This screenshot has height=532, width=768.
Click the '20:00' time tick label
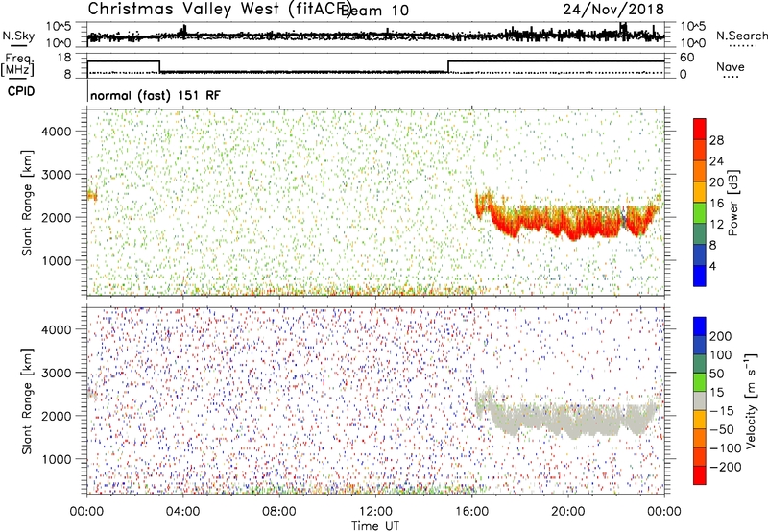click(568, 512)
